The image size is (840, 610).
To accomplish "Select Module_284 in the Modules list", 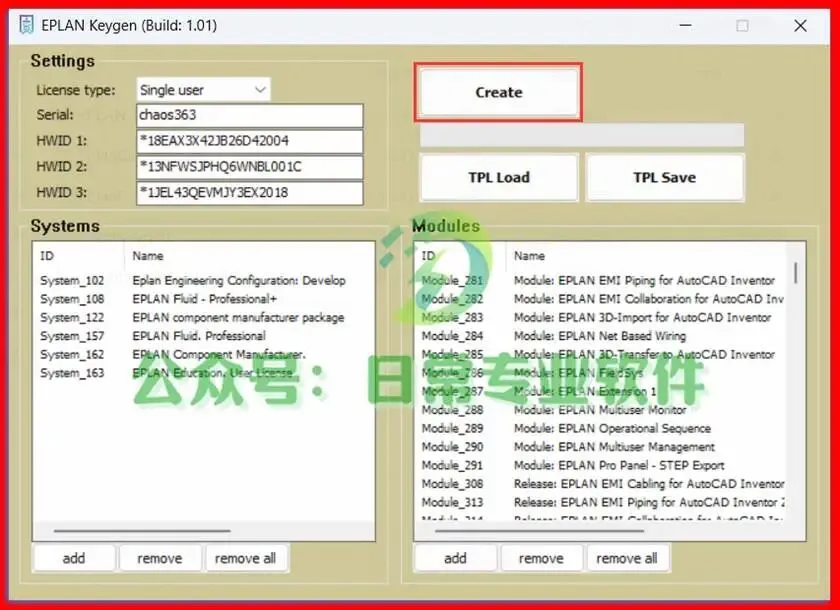I will click(x=452, y=336).
